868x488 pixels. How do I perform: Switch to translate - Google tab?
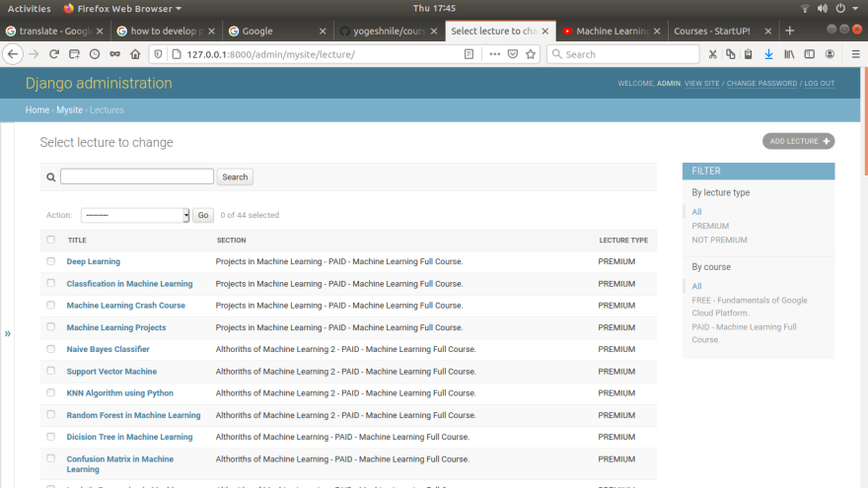(54, 31)
